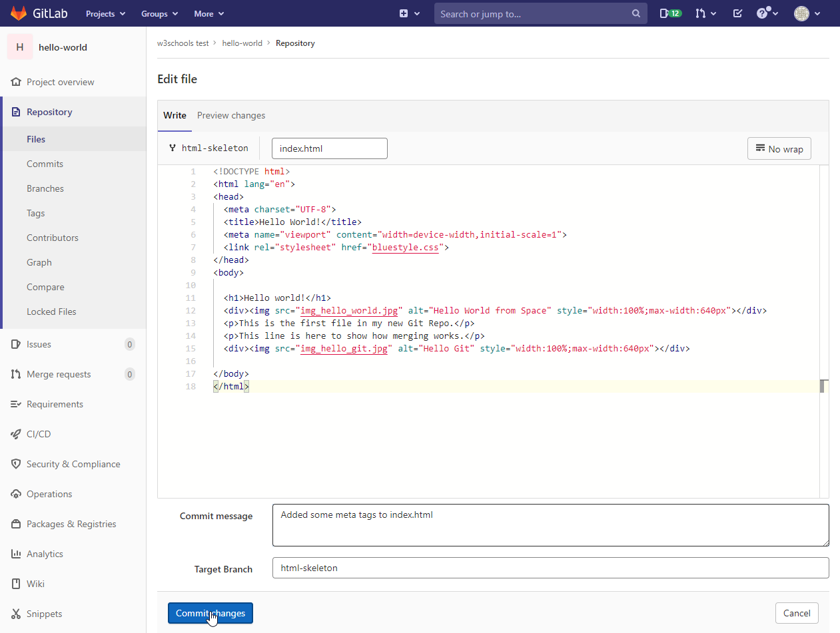This screenshot has height=633, width=840.
Task: Open Security & Compliance shield icon
Action: (16, 464)
